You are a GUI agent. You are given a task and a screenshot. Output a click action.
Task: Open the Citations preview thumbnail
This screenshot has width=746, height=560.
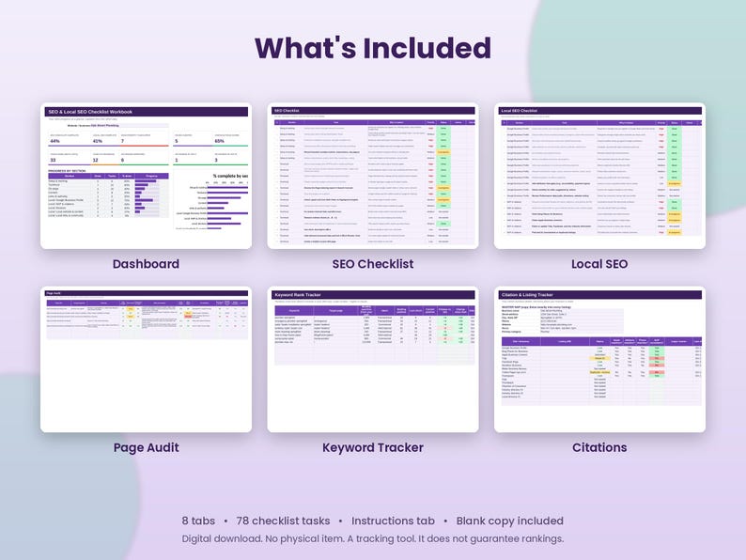tap(599, 359)
